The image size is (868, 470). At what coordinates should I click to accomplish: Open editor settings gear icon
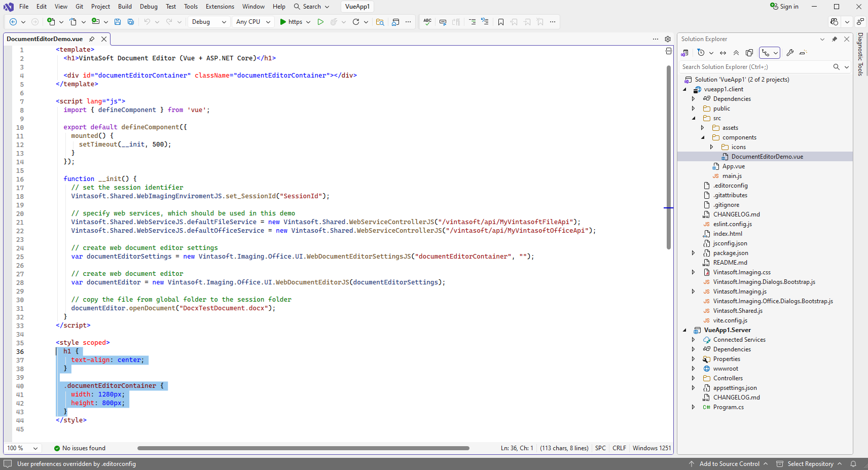tap(668, 39)
